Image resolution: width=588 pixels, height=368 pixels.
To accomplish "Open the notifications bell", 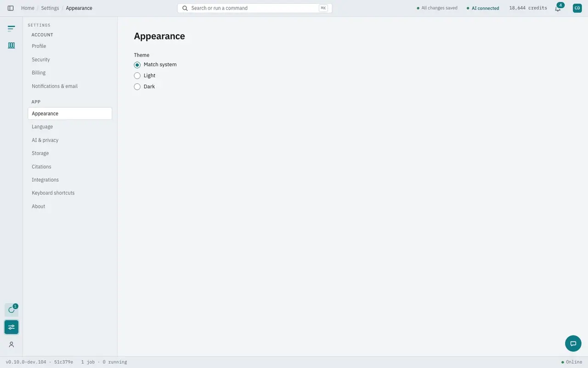I will tap(558, 8).
